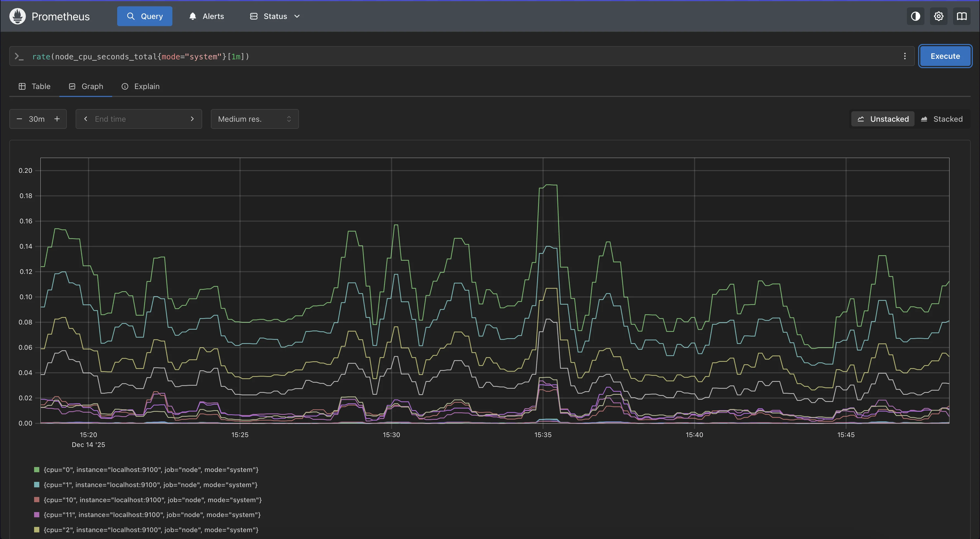Decrease the 30m range with the minus button
The image size is (980, 539).
(20, 119)
